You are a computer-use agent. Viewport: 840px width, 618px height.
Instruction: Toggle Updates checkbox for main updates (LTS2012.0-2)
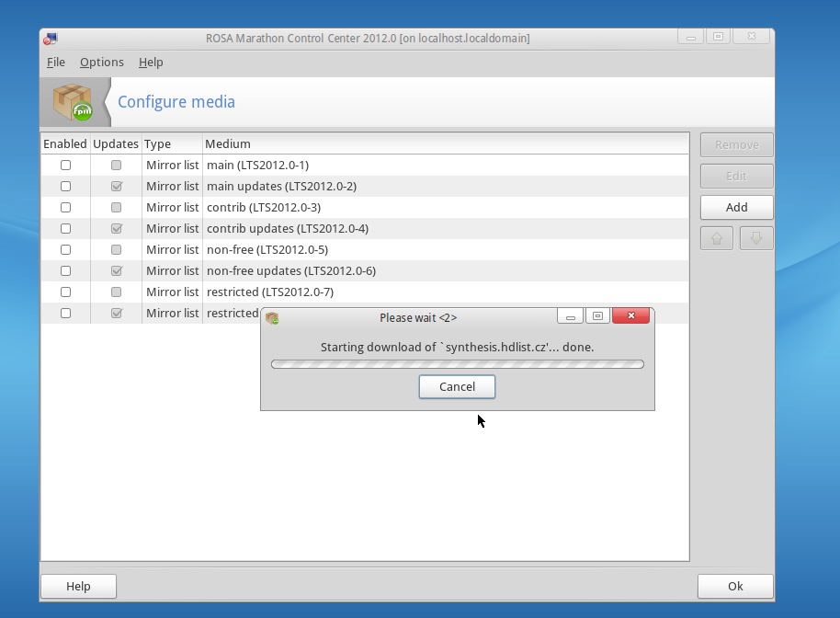[116, 186]
